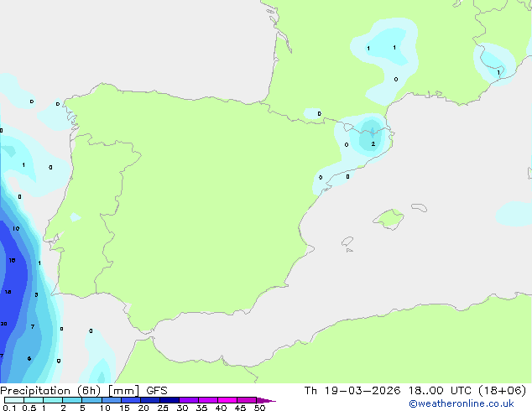
Task: Click the '20' precipitation value in the Atlantic
Action: pyautogui.click(x=3, y=324)
